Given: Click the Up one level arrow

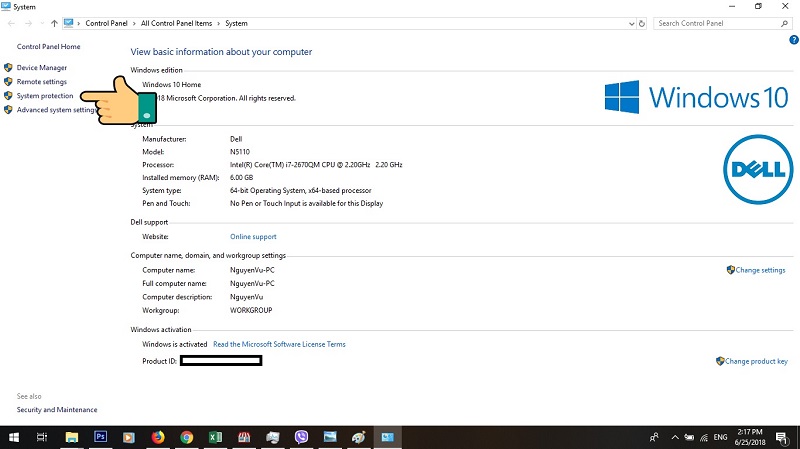Looking at the screenshot, I should [54, 23].
